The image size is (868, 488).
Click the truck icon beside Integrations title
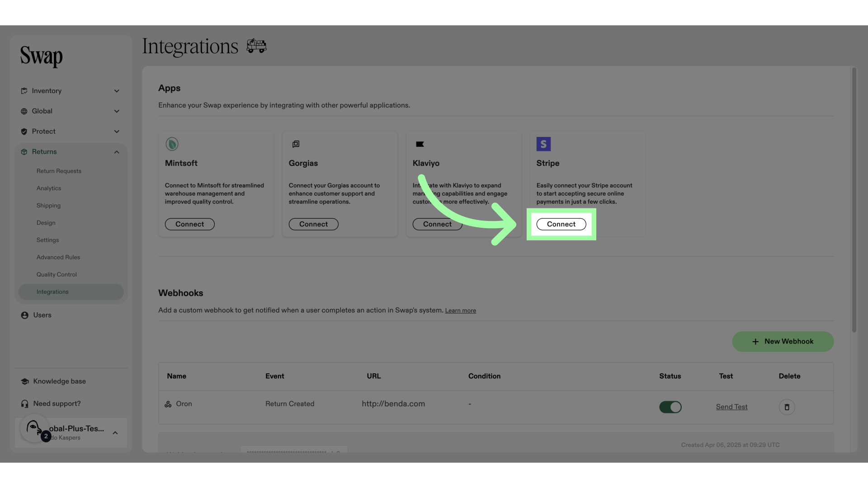click(256, 46)
